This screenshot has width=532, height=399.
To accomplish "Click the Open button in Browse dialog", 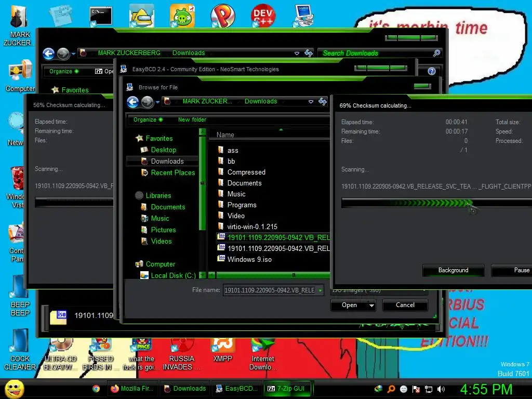I will (349, 305).
